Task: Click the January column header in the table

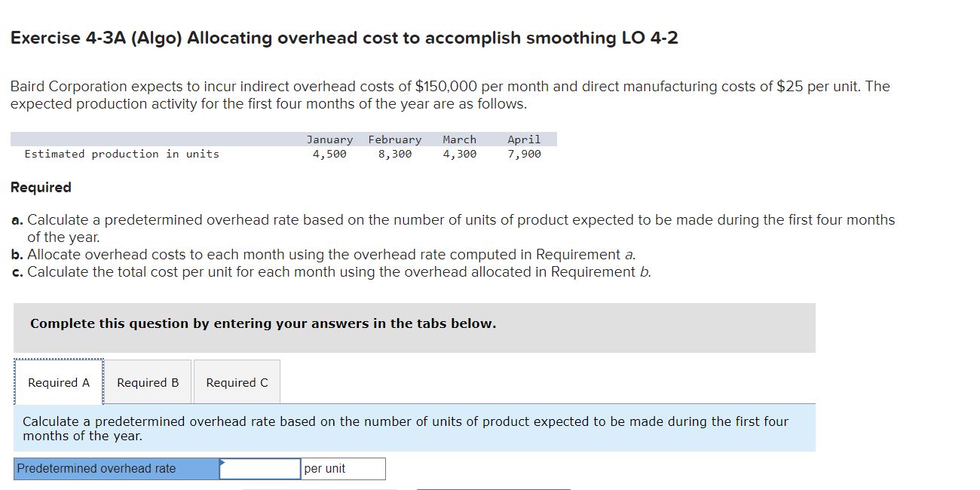Action: 330,139
